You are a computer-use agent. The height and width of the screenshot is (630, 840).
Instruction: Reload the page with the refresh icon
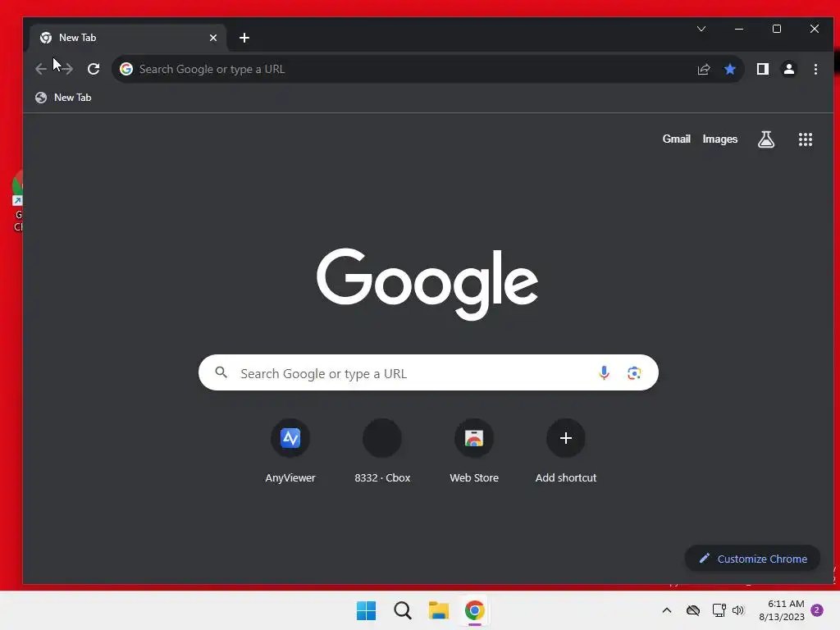pyautogui.click(x=94, y=69)
